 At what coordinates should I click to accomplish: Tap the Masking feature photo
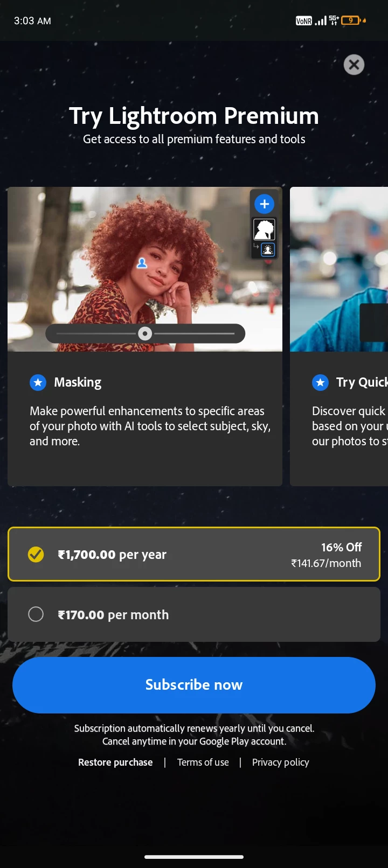click(x=145, y=269)
